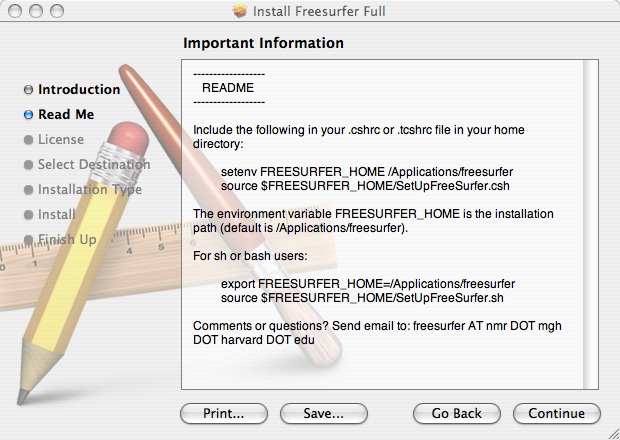This screenshot has width=620, height=440.
Task: Click the README text scrollbar track
Action: tap(590, 220)
